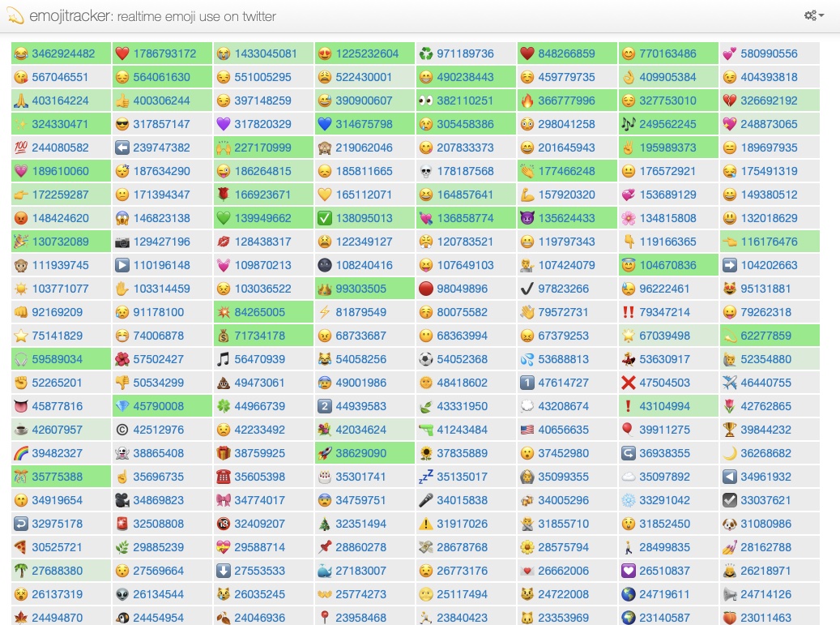Click the face with tears of joy emoji
Screen dimensions: 840x625
pos(20,54)
